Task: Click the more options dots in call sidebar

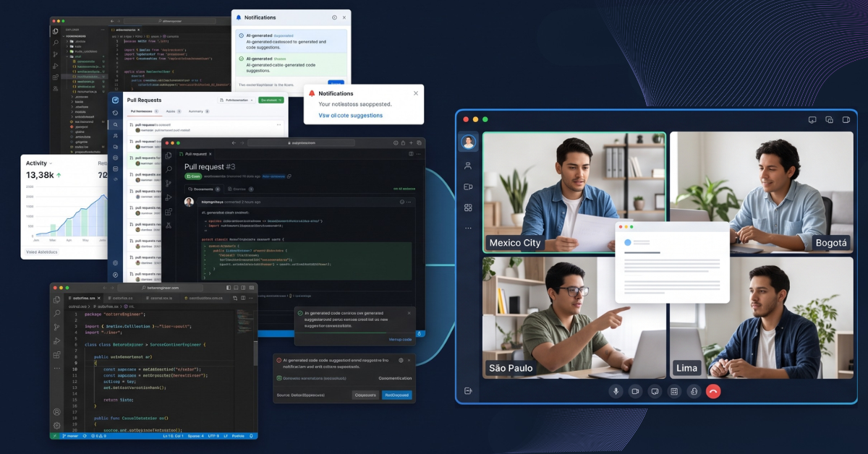Action: (468, 228)
